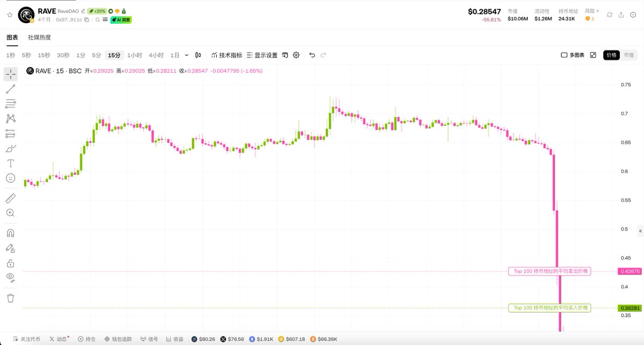Open 持仓 holdings panel
Viewport: 644px width, 345px height.
tap(86, 339)
